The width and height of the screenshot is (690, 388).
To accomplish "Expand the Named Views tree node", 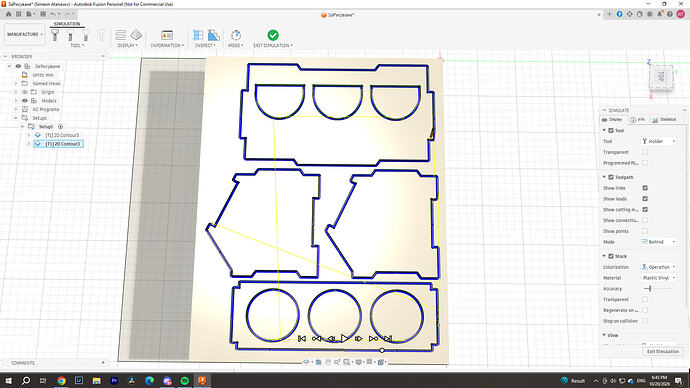I will click(16, 83).
